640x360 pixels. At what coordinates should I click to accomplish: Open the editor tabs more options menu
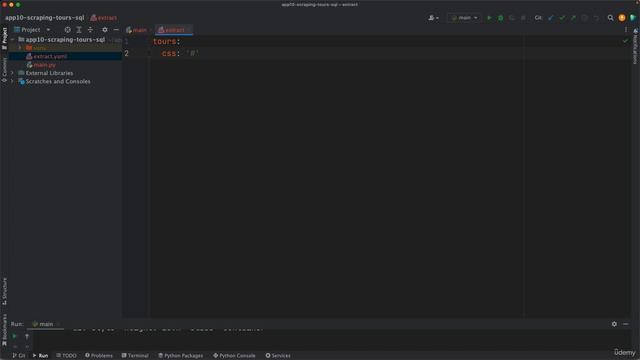(626, 30)
